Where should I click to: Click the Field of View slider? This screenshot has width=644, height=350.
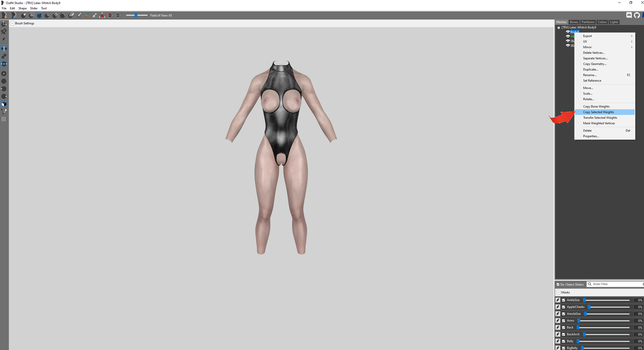[x=137, y=15]
